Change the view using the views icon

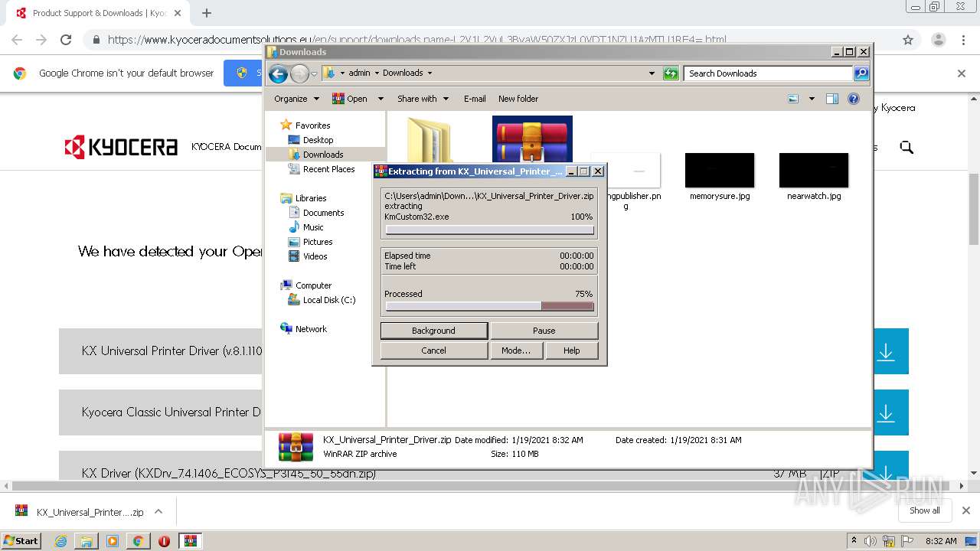click(793, 99)
